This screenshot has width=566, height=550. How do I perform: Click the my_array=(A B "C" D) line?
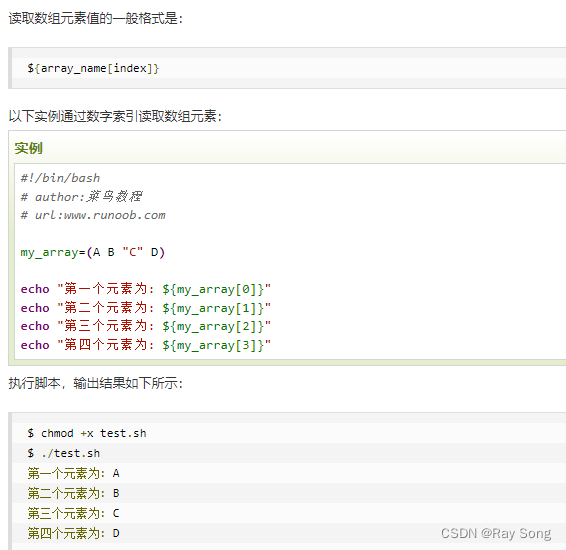coord(93,252)
